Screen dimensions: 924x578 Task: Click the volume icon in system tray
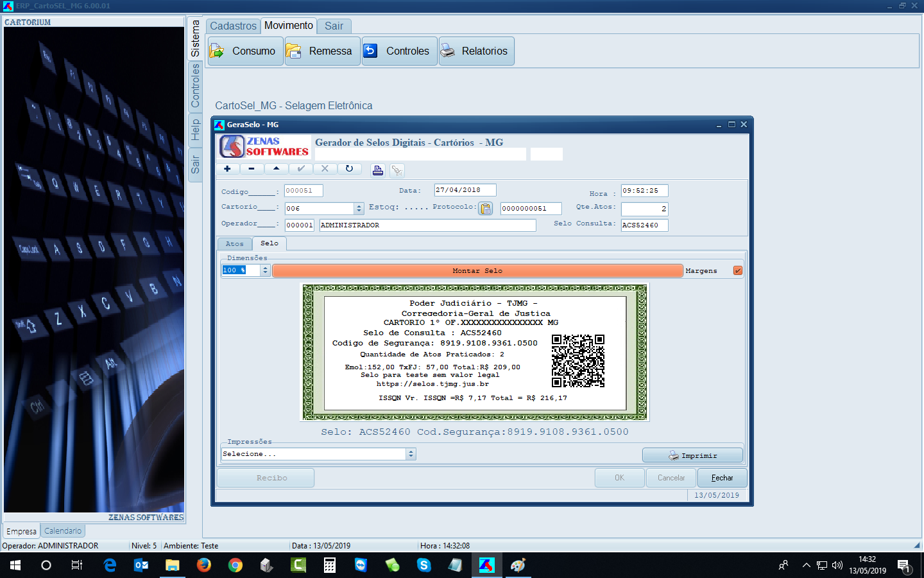point(837,565)
